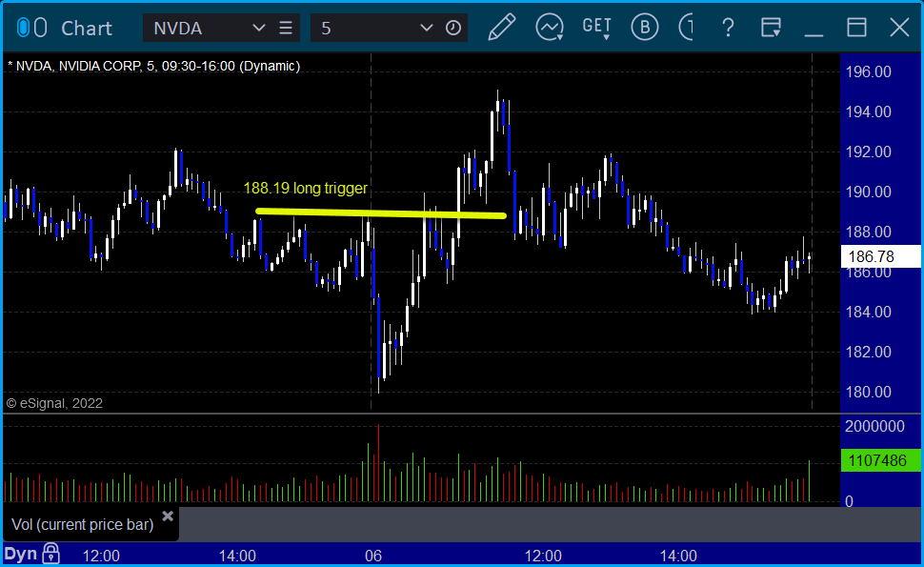The width and height of the screenshot is (924, 567).
Task: Close the chart window
Action: (x=899, y=28)
